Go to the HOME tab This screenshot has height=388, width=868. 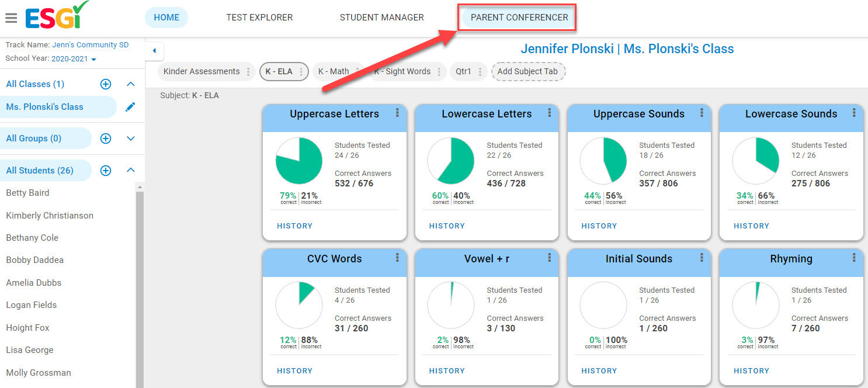click(x=166, y=18)
